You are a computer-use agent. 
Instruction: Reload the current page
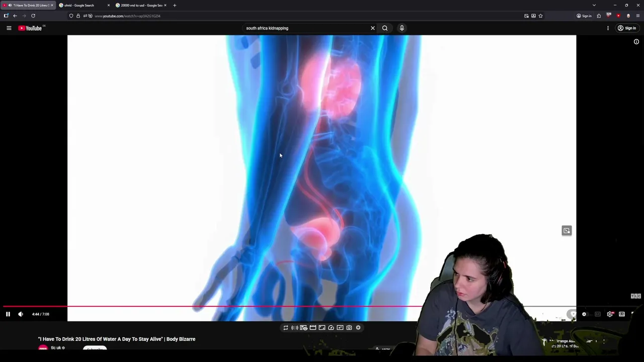click(x=33, y=16)
